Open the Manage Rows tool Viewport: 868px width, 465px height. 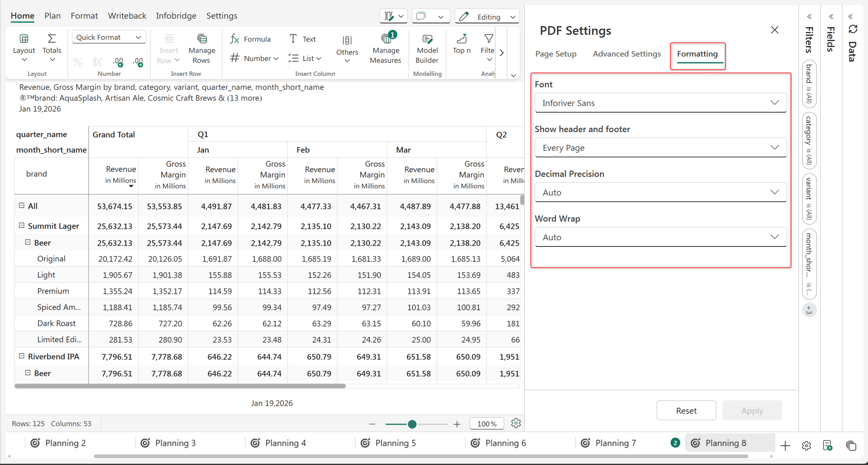[x=202, y=49]
